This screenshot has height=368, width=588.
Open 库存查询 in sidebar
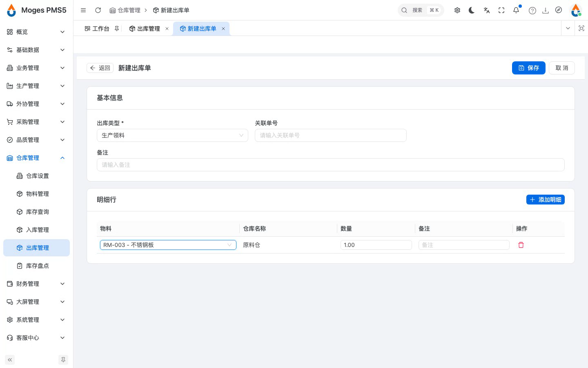click(x=36, y=212)
